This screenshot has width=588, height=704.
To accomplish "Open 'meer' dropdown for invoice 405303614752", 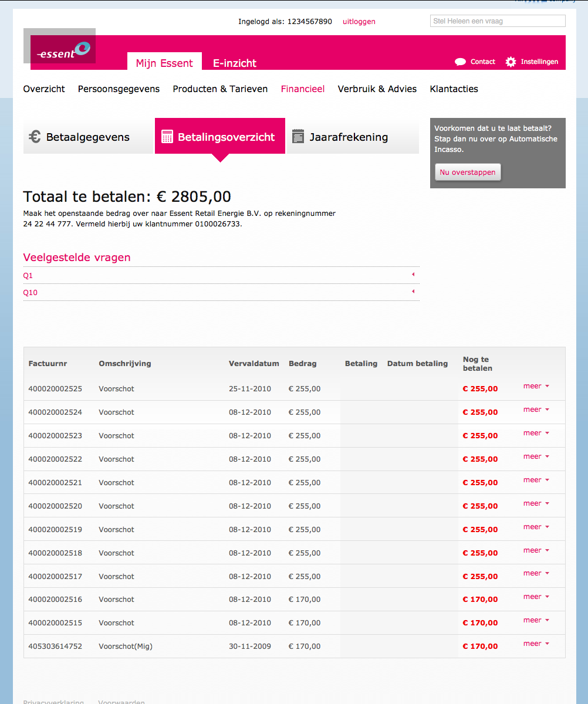I will tap(536, 644).
